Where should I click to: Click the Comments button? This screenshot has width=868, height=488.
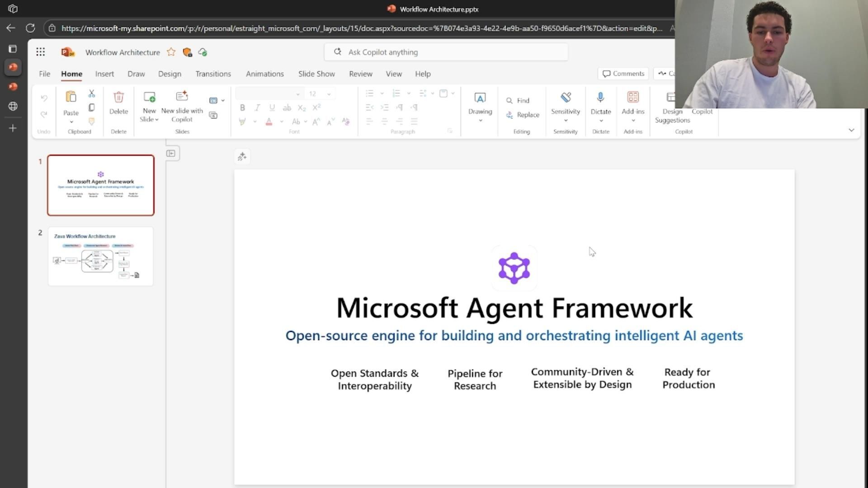pos(623,74)
